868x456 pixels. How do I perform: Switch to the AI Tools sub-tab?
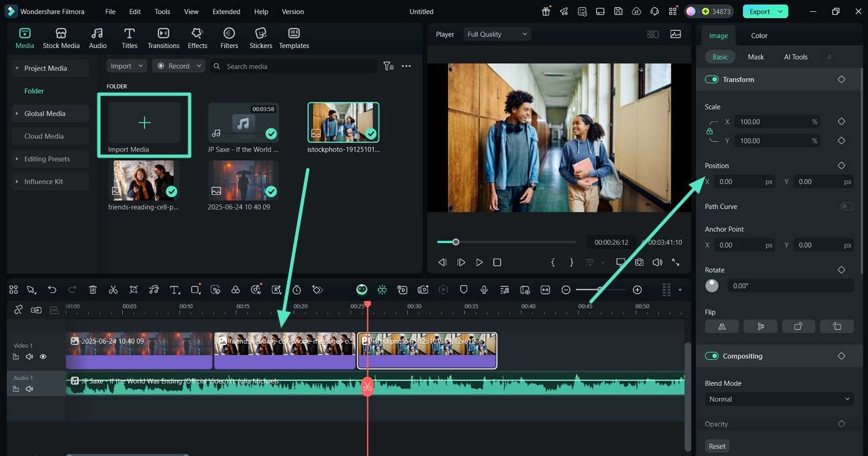coord(796,57)
